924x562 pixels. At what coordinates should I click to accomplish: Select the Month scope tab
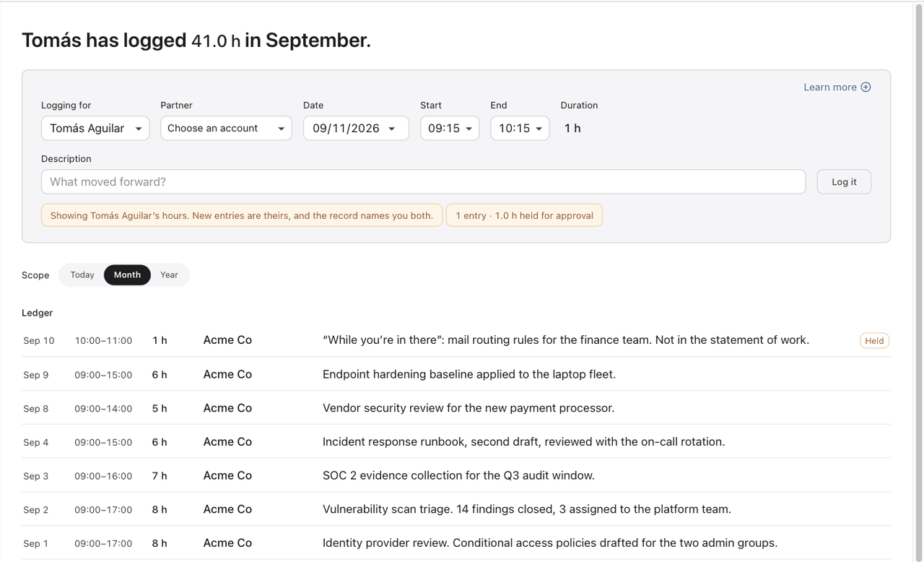127,275
